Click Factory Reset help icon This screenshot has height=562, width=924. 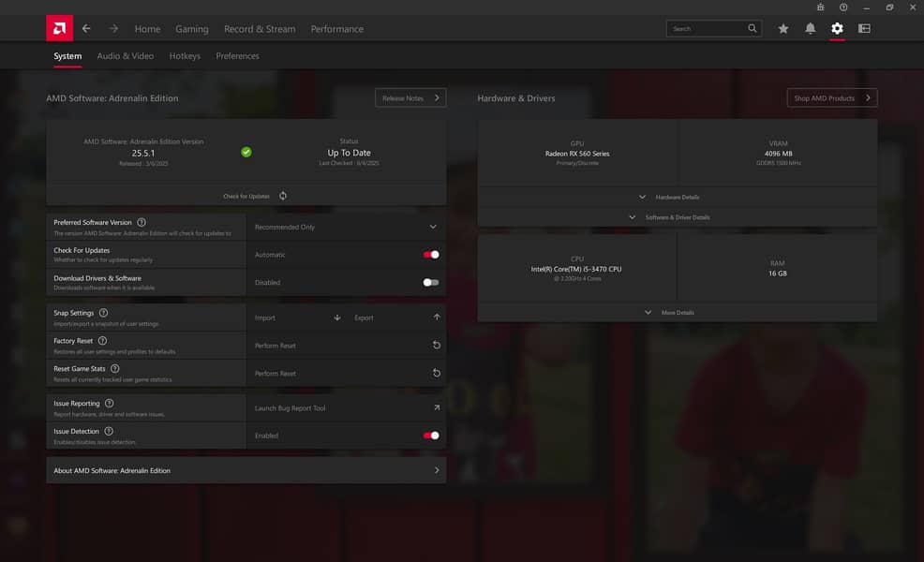click(102, 341)
